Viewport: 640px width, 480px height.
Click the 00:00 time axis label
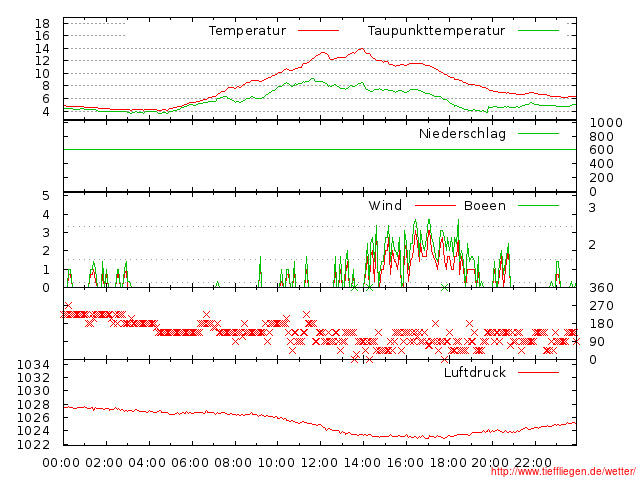tap(62, 462)
